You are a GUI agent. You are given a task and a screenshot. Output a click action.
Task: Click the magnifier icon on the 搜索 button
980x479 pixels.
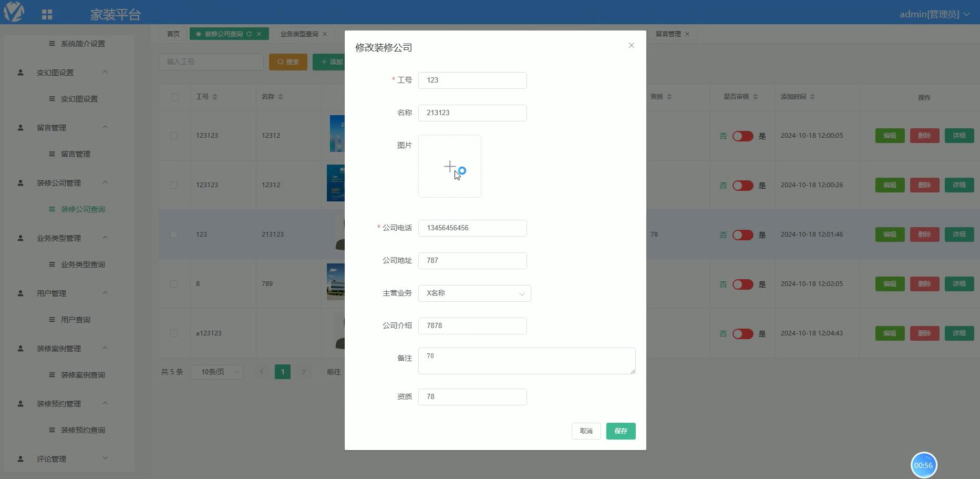tap(281, 62)
